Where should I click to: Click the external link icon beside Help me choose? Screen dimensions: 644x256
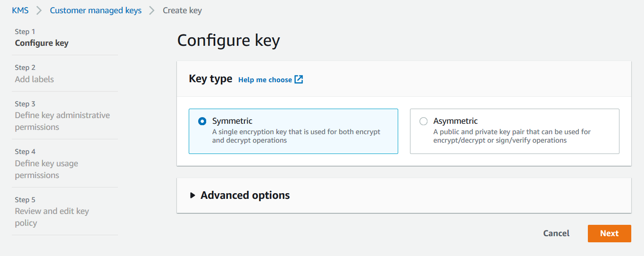point(299,80)
